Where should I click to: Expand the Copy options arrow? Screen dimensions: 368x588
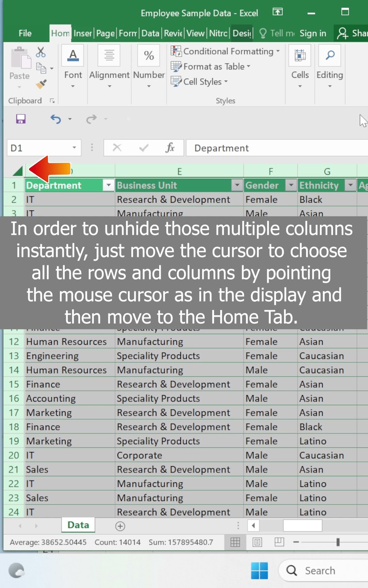click(x=52, y=68)
